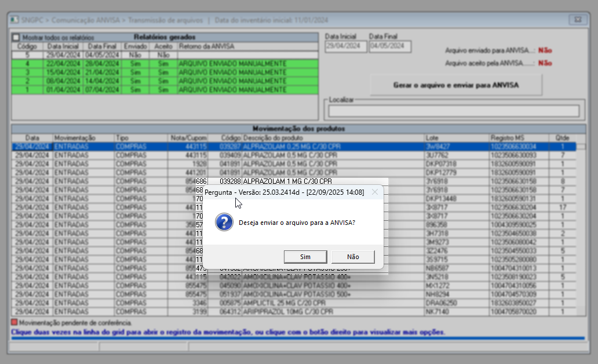
Task: Click lote NH8294 cell
Action: pos(457,294)
